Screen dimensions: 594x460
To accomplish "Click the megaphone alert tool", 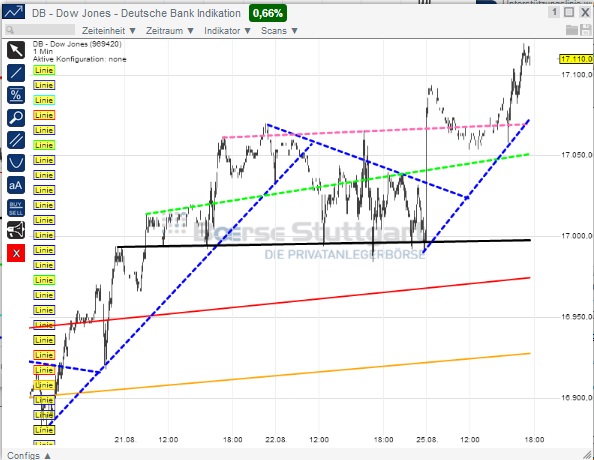I will point(16,230).
